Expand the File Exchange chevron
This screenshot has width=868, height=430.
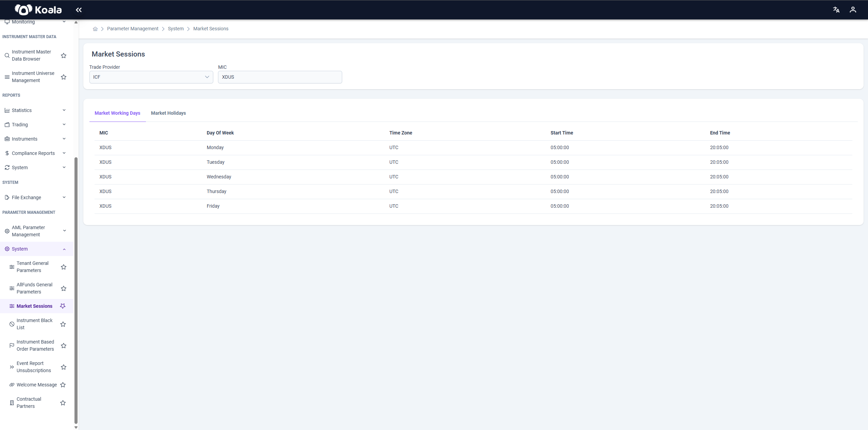64,197
